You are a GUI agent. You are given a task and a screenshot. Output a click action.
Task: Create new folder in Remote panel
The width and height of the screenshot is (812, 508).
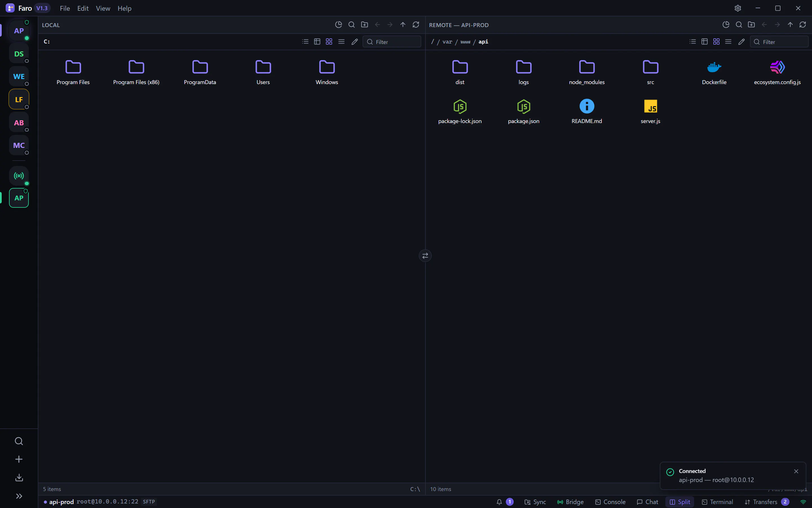coord(752,25)
